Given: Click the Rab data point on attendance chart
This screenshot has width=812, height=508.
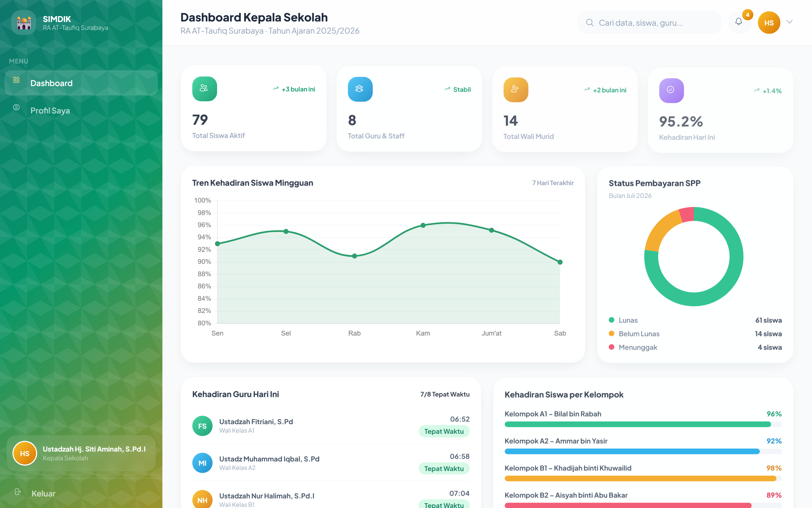Looking at the screenshot, I should pos(354,256).
